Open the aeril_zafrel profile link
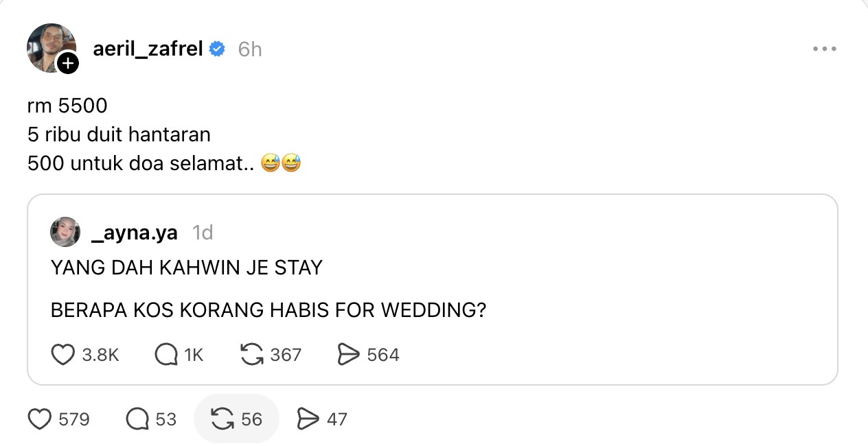The width and height of the screenshot is (868, 446). click(x=148, y=49)
